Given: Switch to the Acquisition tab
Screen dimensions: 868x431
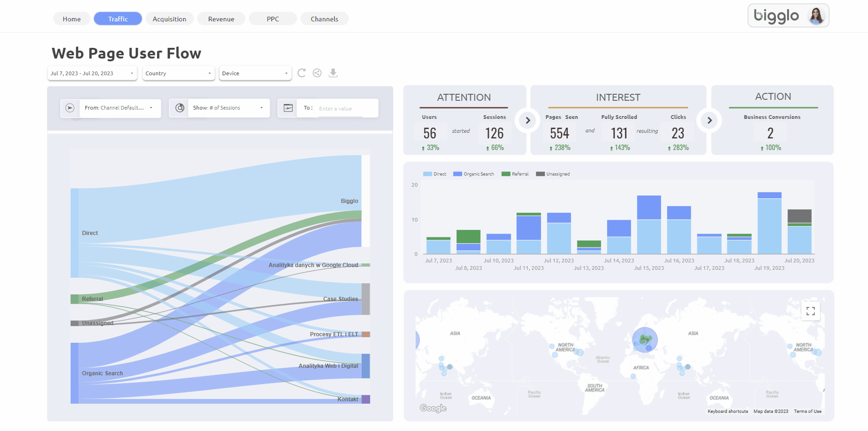Looking at the screenshot, I should coord(169,19).
